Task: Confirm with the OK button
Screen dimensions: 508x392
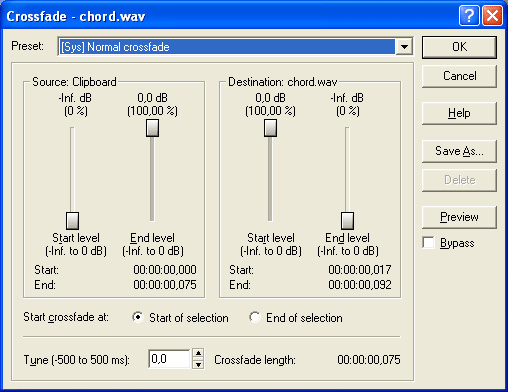Action: (459, 47)
